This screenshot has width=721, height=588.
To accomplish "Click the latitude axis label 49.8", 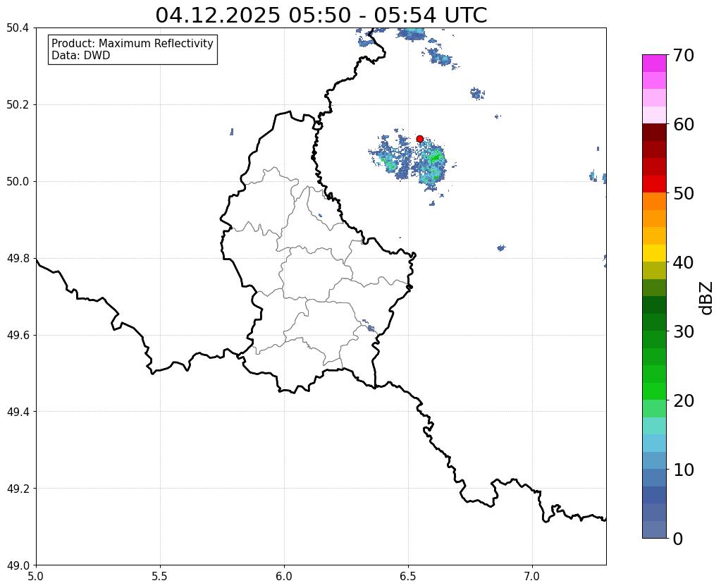I will [18, 259].
